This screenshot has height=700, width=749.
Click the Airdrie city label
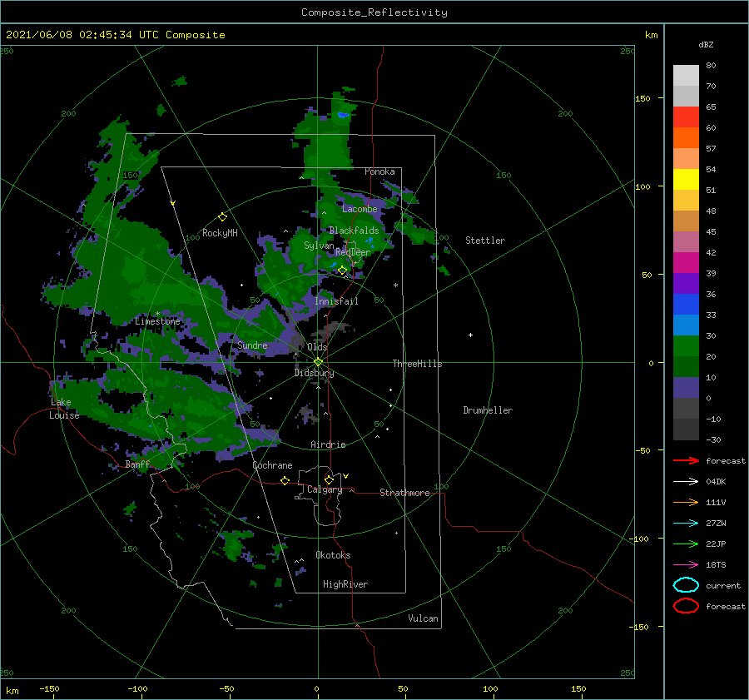pos(328,444)
